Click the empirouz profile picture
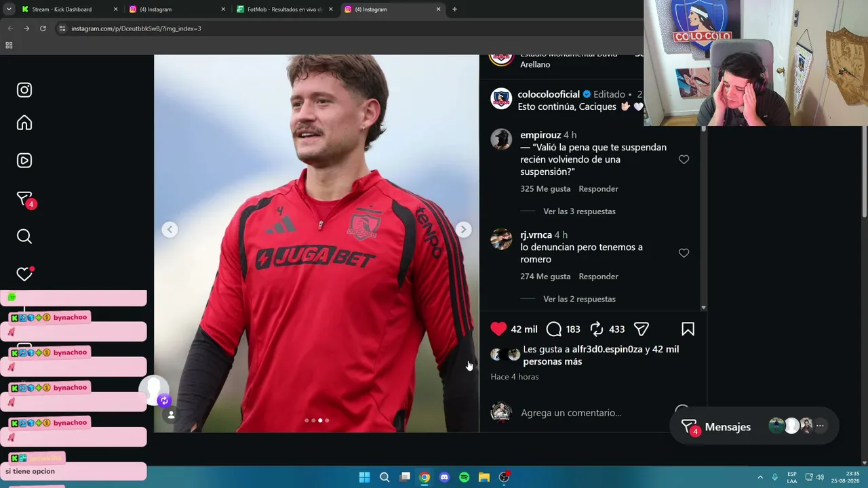 [501, 139]
